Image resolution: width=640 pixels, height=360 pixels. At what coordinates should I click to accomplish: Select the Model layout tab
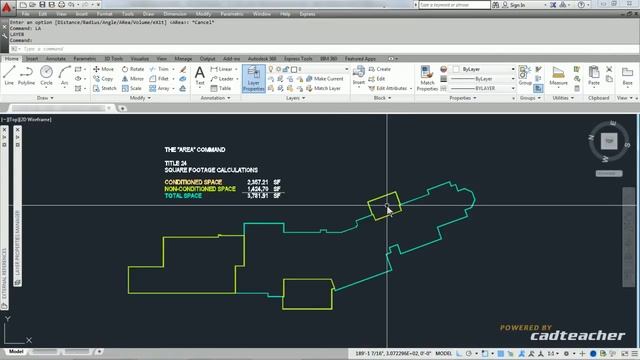pos(16,351)
